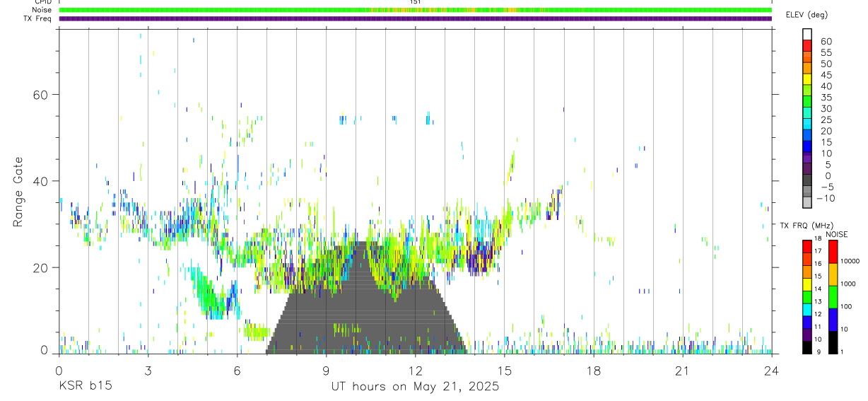Viewport: 868px width, 401px height.
Task: Click the 'TX Freq' row label at top left
Action: (x=37, y=18)
